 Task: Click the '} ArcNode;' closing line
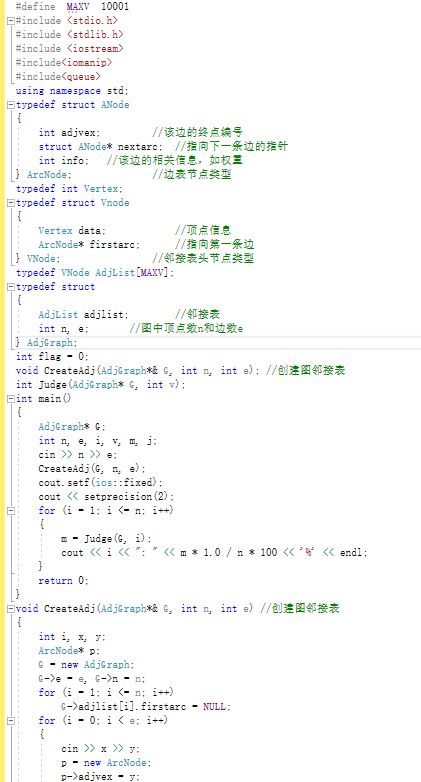(x=44, y=175)
